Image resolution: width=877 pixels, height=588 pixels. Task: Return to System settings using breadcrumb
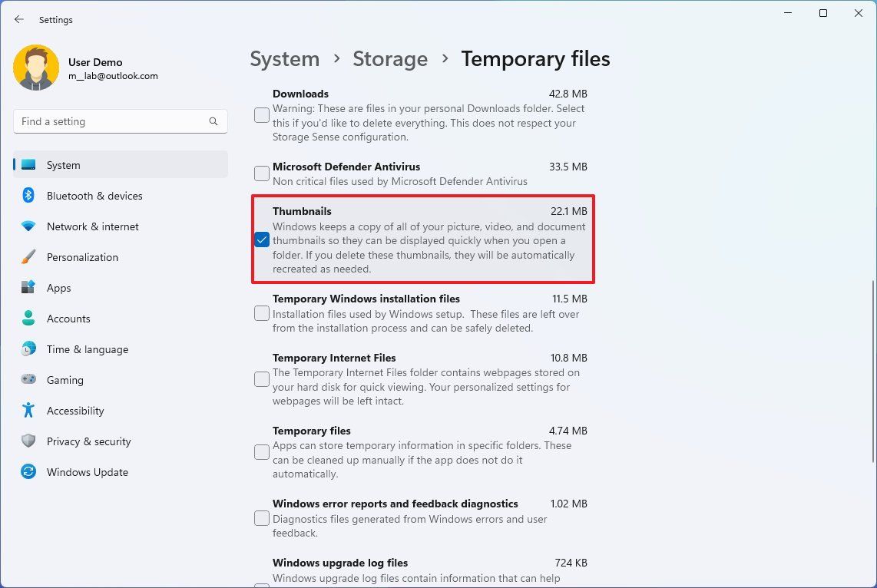pyautogui.click(x=285, y=58)
